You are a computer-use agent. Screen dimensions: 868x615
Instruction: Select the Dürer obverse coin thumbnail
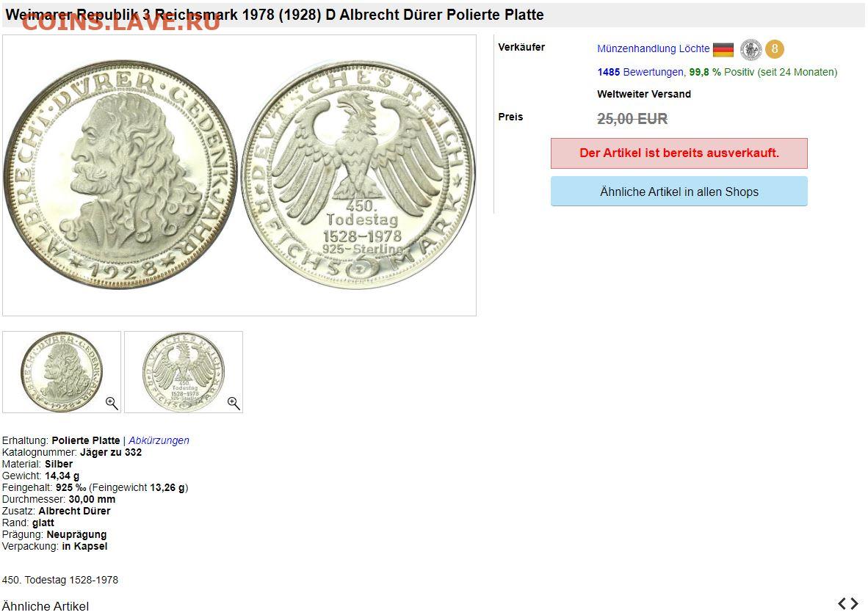click(x=62, y=371)
